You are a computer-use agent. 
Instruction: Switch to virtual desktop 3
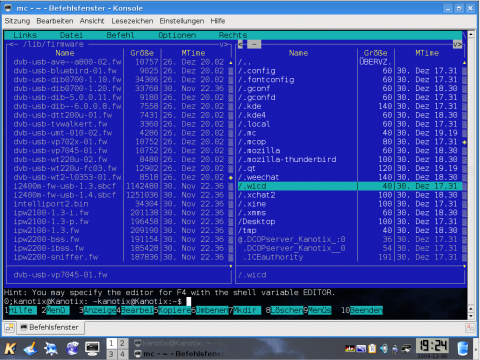[x=111, y=354]
